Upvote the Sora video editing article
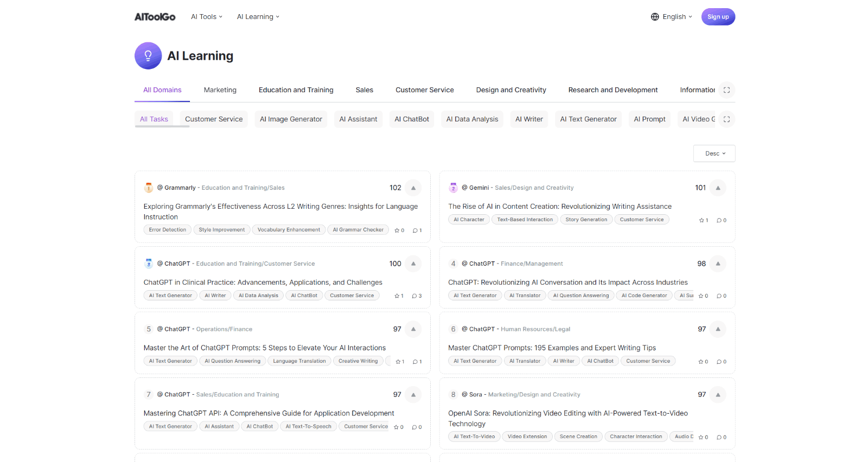 tap(718, 395)
